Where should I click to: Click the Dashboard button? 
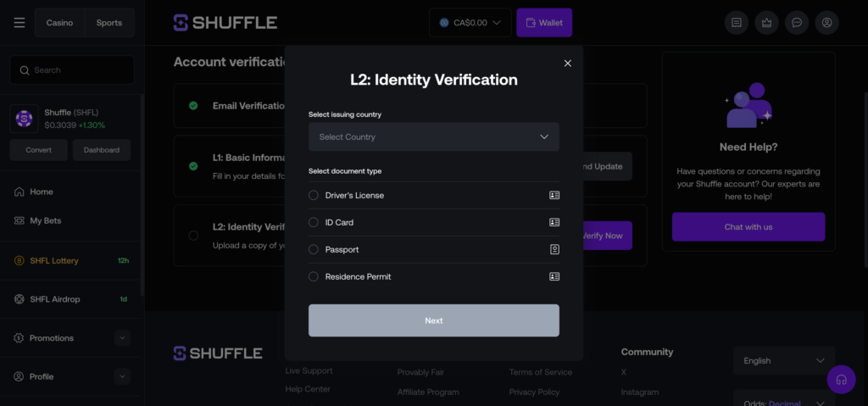[x=102, y=150]
